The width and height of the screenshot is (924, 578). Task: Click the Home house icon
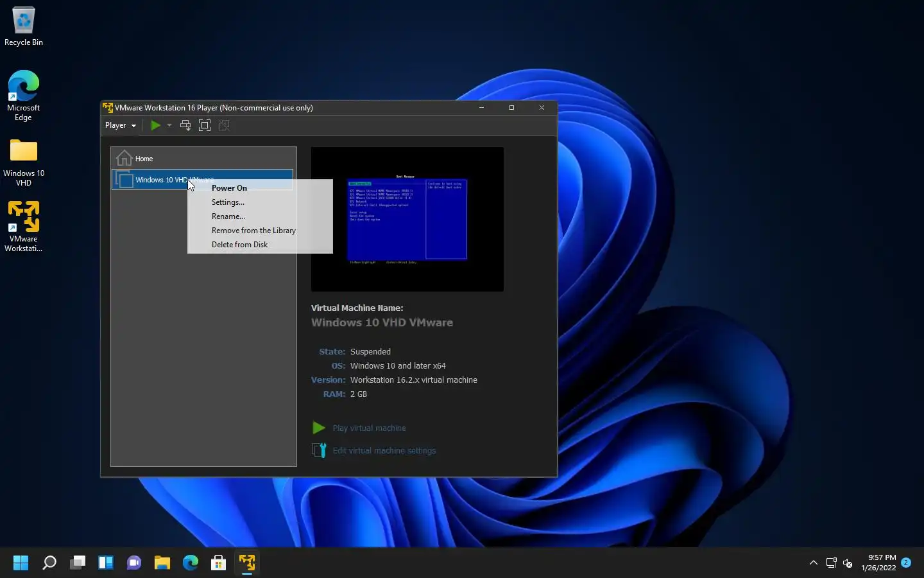(x=124, y=158)
